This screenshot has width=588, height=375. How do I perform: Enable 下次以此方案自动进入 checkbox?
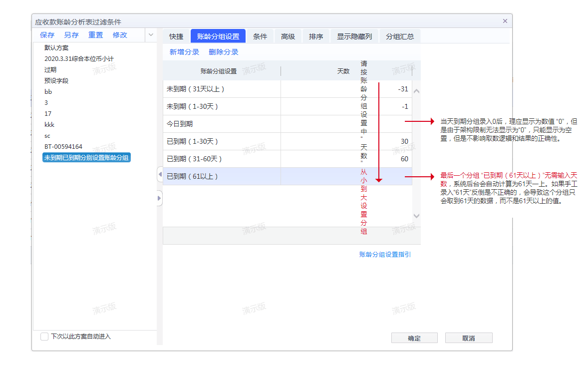(44, 337)
